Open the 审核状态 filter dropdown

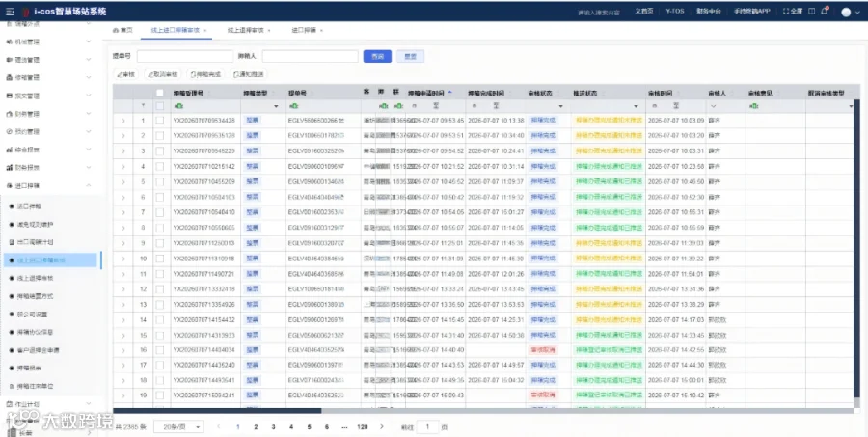pos(560,106)
